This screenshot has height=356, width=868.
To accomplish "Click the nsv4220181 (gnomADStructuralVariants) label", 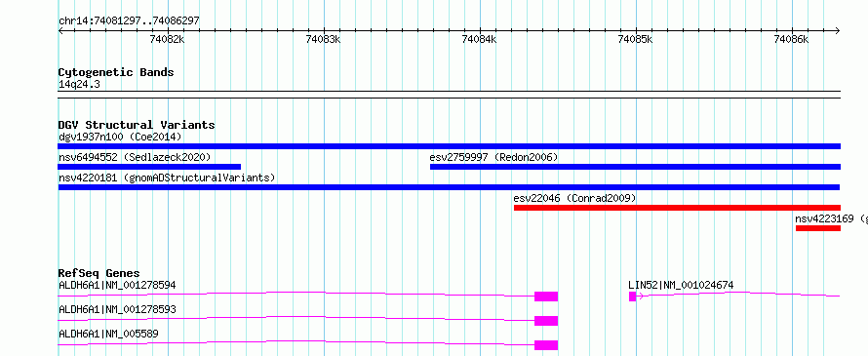I will coord(167,178).
